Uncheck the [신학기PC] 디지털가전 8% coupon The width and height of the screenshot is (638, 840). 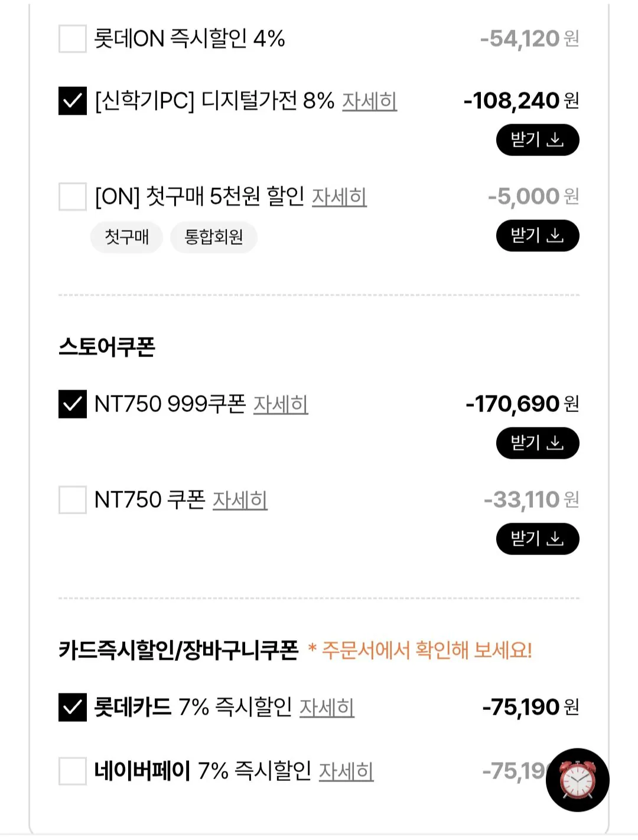pos(73,101)
